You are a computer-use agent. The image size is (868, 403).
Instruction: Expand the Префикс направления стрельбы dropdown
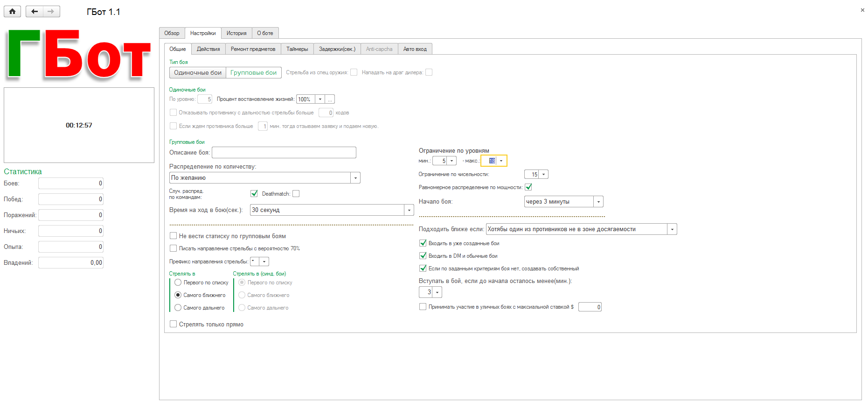coord(264,262)
